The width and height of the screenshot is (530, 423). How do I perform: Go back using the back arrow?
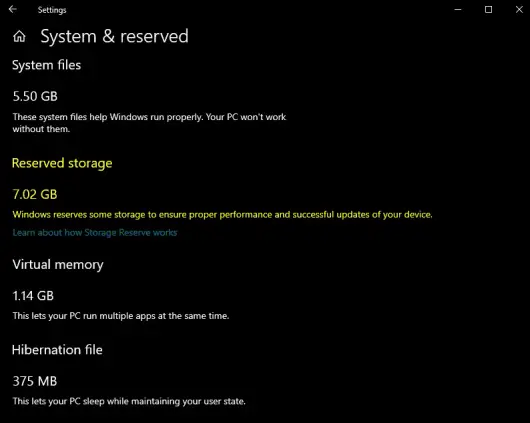click(13, 9)
